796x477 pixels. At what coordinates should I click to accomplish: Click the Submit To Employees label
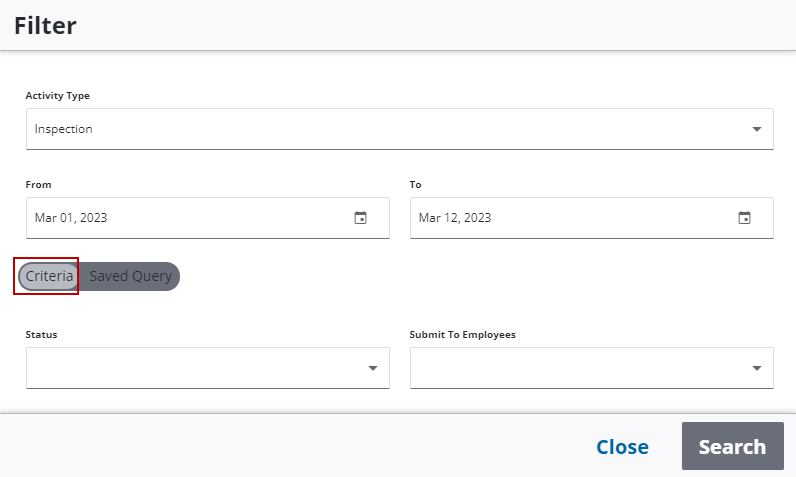click(x=462, y=335)
